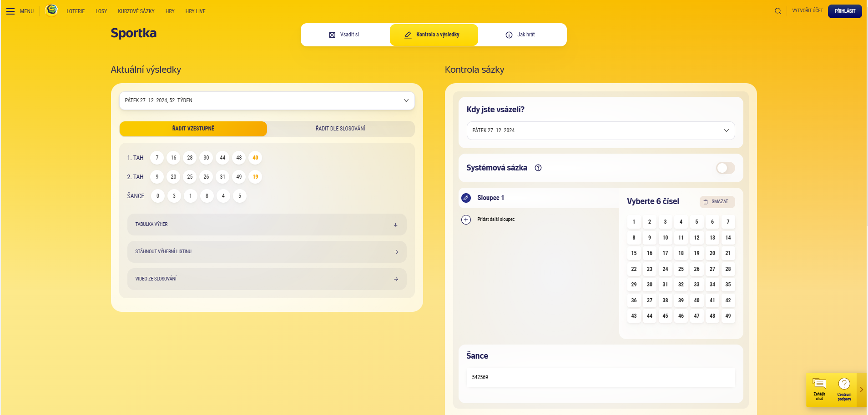Open the draw date dropdown PÁTEK 27. 12. 2024, 52. TÝDEN
Viewport: 868px width, 415px height.
[x=267, y=100]
